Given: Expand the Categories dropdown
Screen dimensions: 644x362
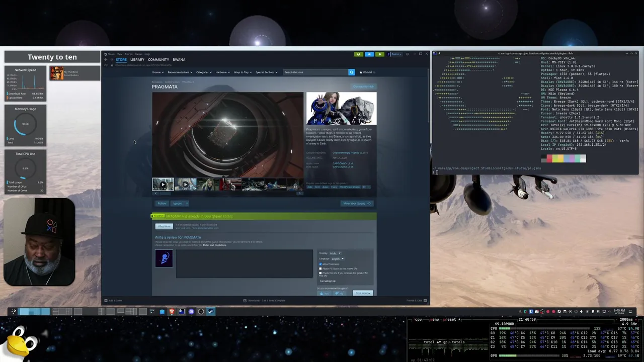Looking at the screenshot, I should pyautogui.click(x=204, y=72).
